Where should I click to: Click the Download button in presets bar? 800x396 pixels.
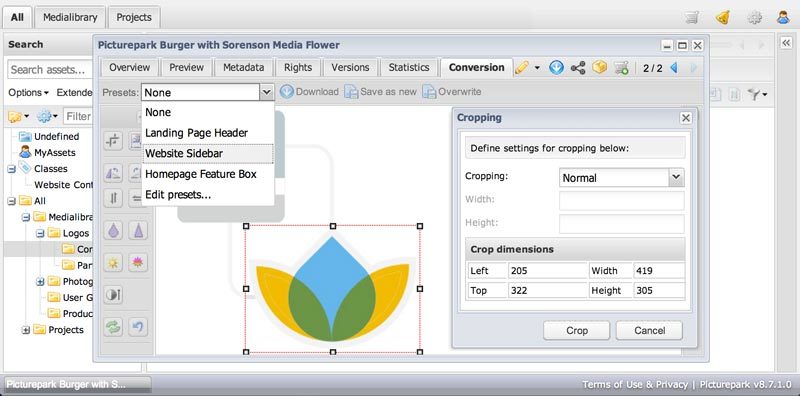tap(309, 92)
